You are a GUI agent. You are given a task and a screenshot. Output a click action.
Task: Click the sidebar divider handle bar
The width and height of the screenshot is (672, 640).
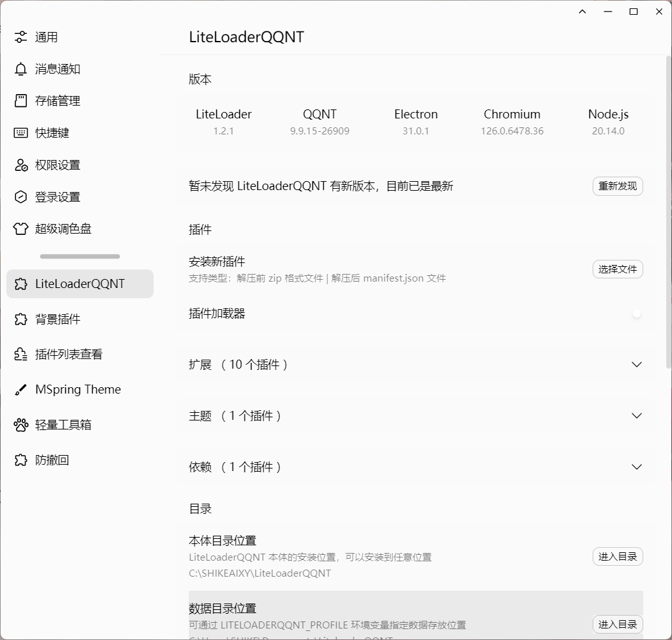pyautogui.click(x=80, y=257)
